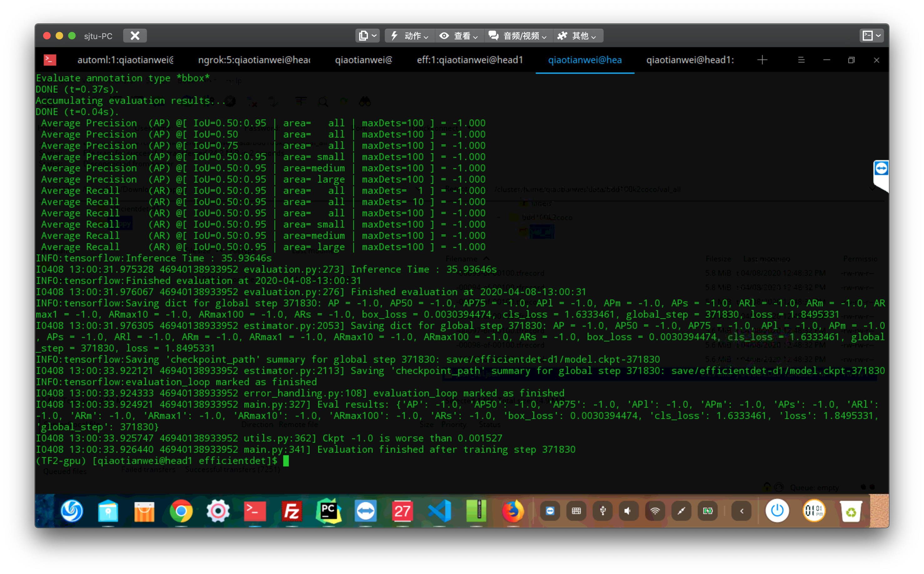The width and height of the screenshot is (924, 574).
Task: Click the TeamViewer icon in the system tray
Action: [550, 511]
